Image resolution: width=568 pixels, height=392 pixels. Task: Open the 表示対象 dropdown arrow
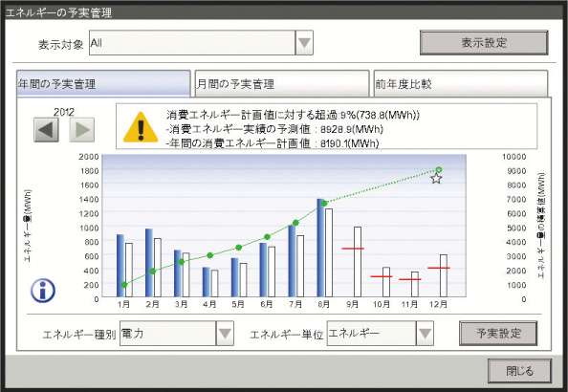[304, 43]
